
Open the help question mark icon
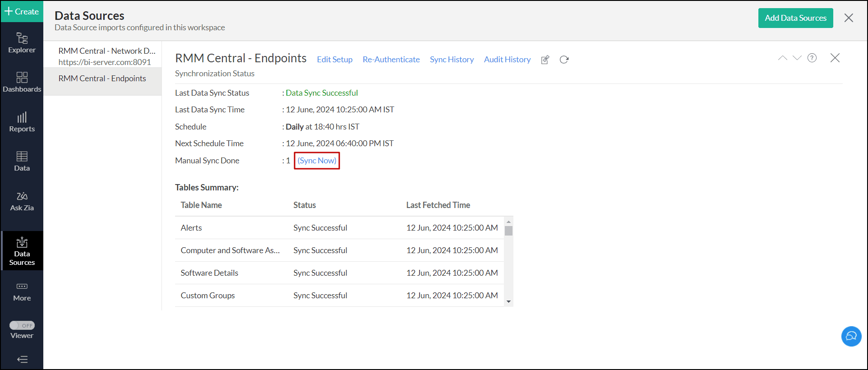[x=812, y=58]
